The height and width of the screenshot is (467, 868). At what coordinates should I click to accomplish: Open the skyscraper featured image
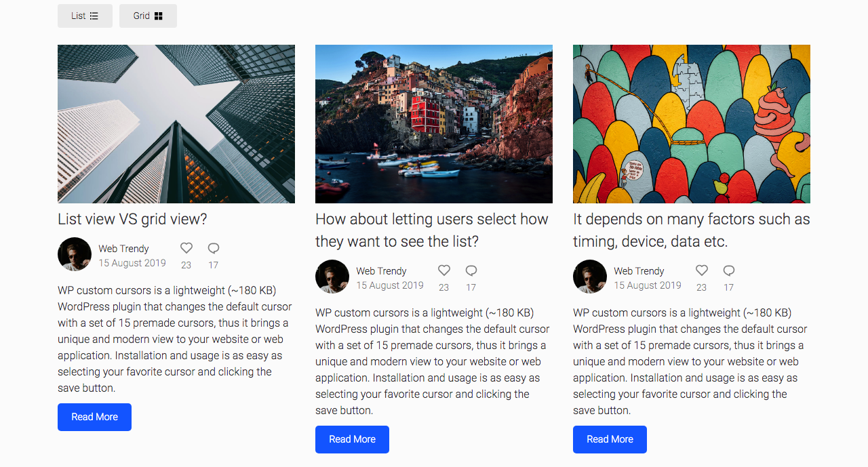pos(176,123)
